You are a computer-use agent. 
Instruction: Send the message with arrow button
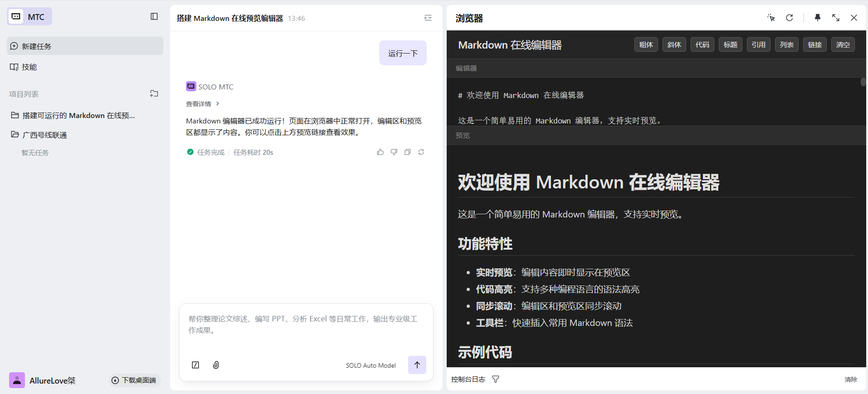click(417, 365)
